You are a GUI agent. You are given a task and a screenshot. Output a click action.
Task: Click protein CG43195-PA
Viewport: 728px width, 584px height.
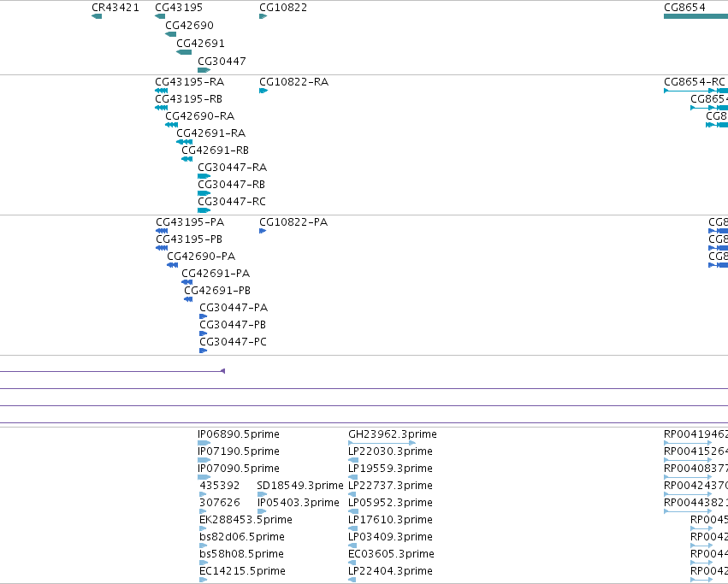162,231
